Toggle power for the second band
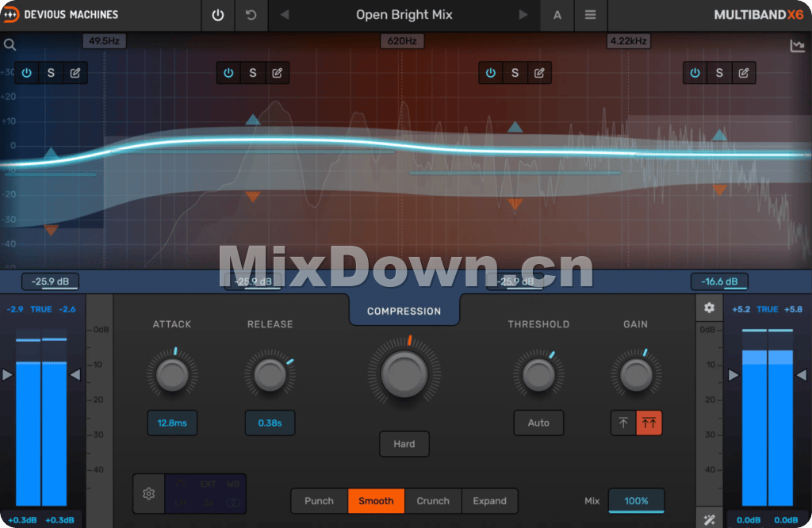 tap(228, 73)
